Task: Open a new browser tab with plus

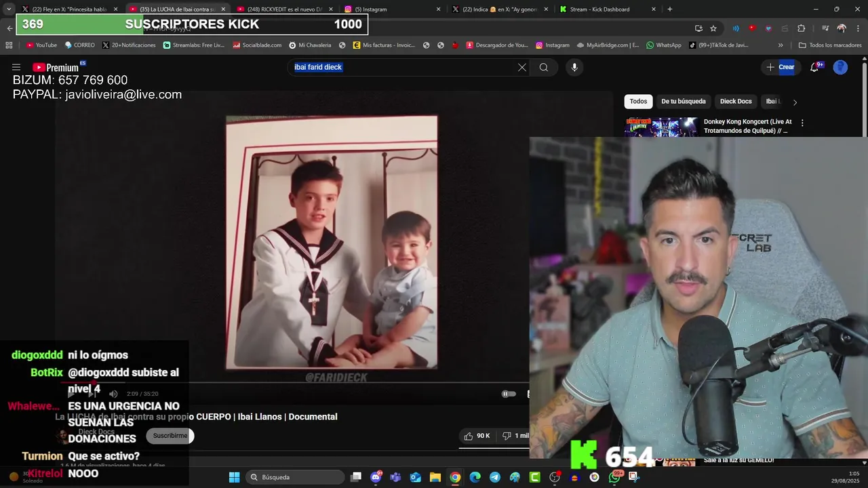Action: click(x=670, y=9)
